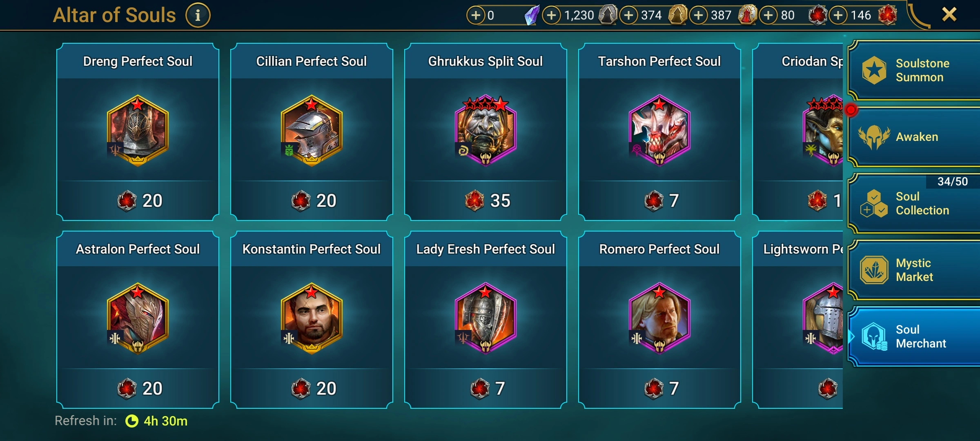Open the Soulstone Summon tab
Screen dimensions: 980x441
pos(914,70)
